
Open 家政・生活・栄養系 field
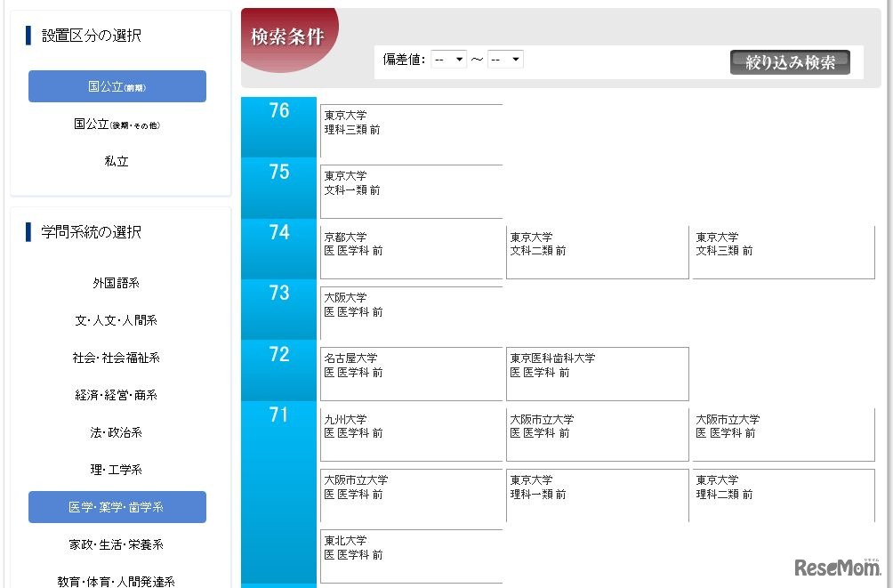[117, 544]
